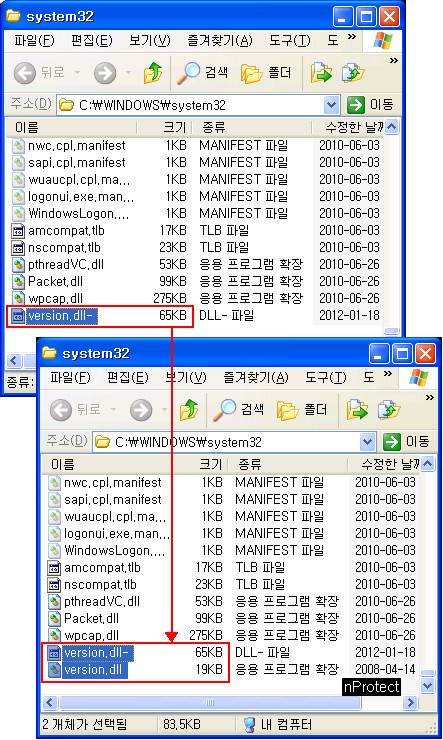
Task: Expand address bar dropdown in back window
Action: (331, 105)
